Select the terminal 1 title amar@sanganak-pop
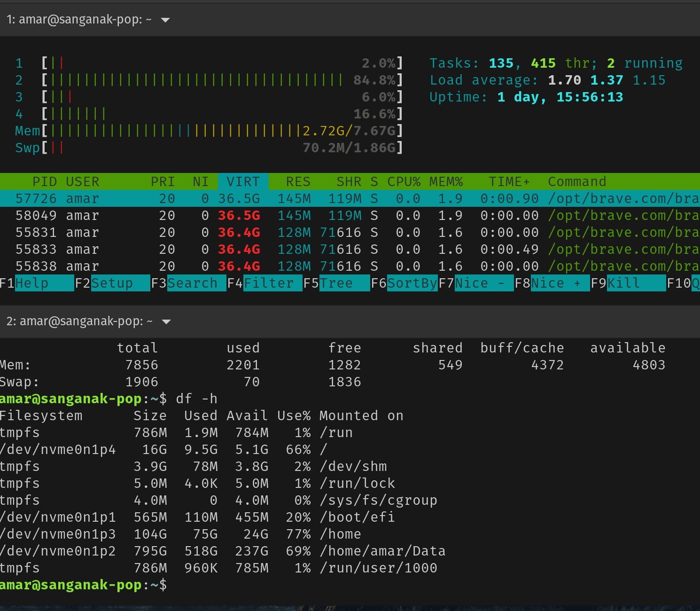Image resolution: width=700 pixels, height=611 pixels. 79,20
